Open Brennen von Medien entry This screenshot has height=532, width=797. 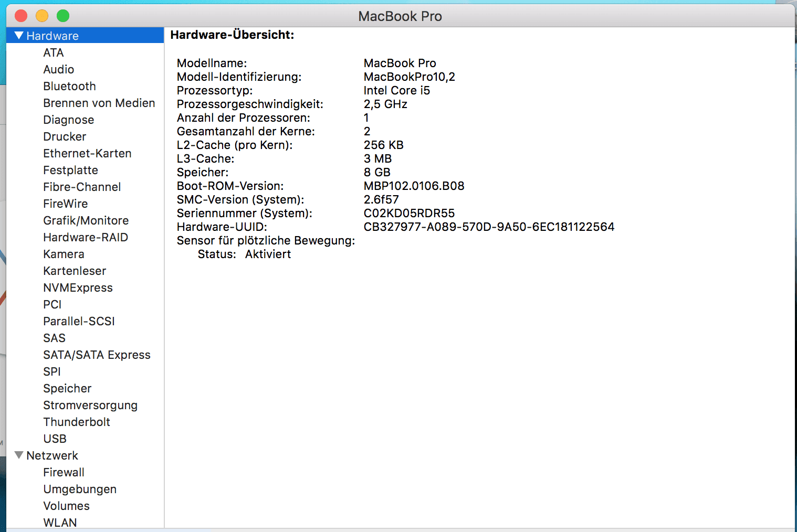99,103
